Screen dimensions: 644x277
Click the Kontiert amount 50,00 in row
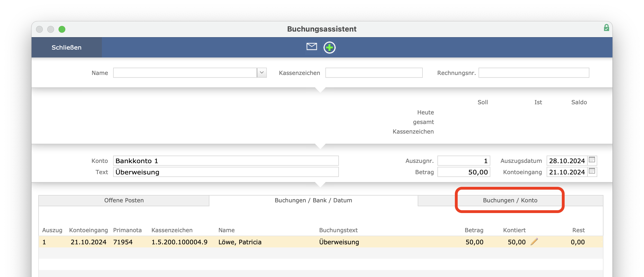[516, 242]
